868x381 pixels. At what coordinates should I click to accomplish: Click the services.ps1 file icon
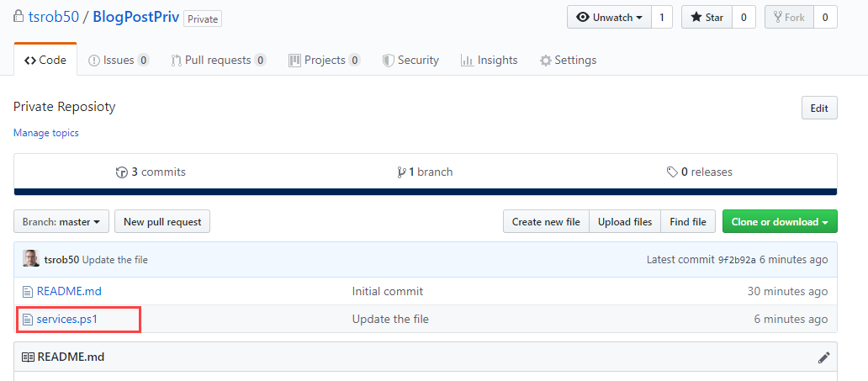click(27, 319)
